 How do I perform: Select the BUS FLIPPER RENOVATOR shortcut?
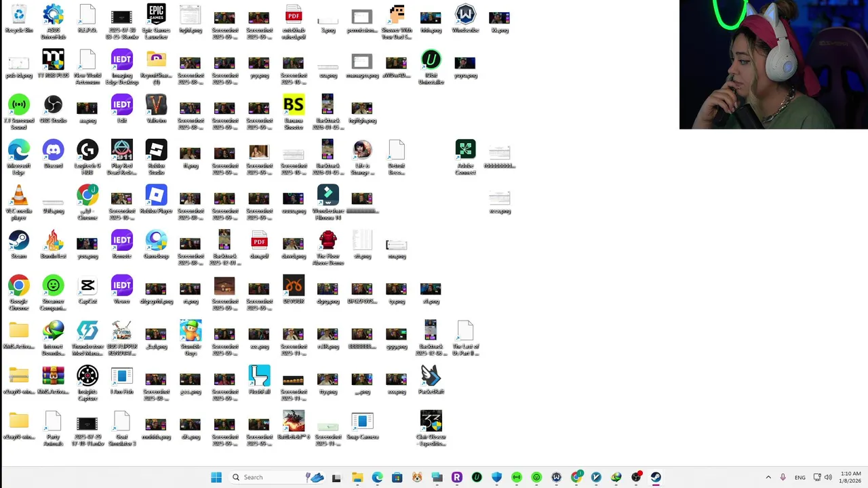click(x=121, y=338)
